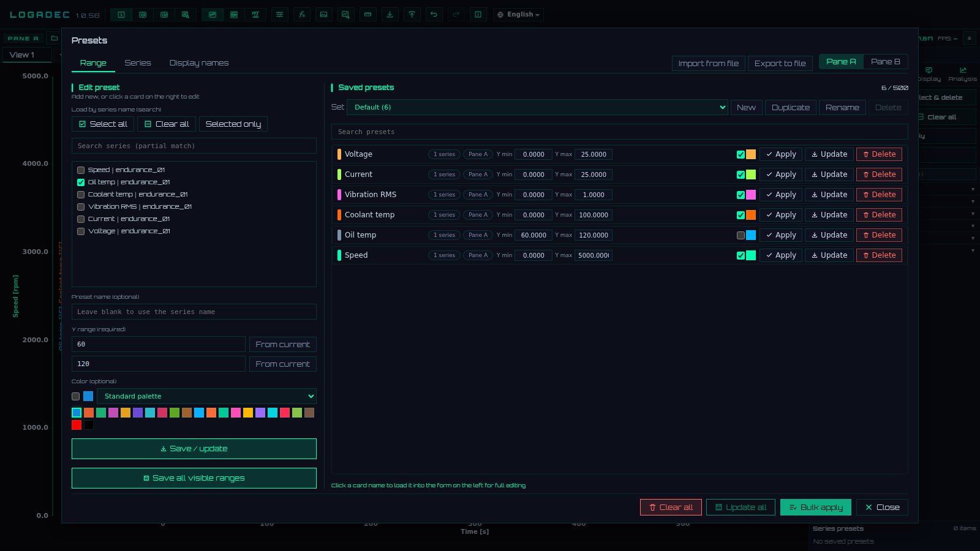Click the stacked rows view icon in toolbar
The height and width of the screenshot is (551, 980).
[234, 15]
